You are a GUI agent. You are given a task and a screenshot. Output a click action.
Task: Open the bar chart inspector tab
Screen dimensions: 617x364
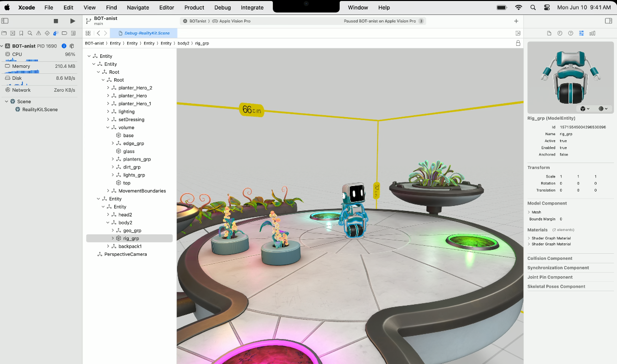click(x=593, y=33)
